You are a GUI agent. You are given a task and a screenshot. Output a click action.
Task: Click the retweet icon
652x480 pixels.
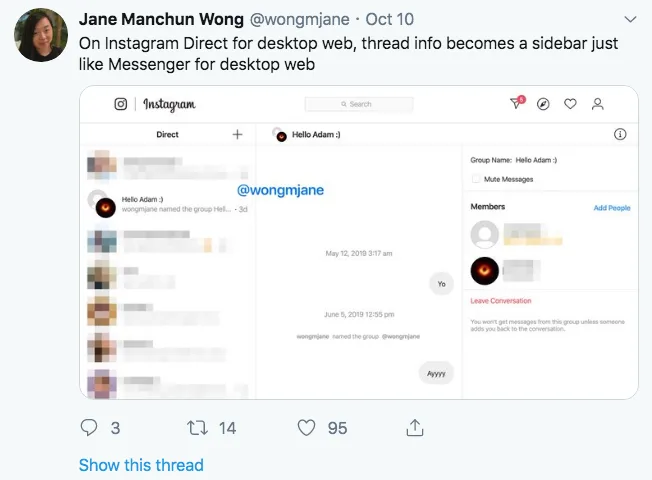pos(197,427)
